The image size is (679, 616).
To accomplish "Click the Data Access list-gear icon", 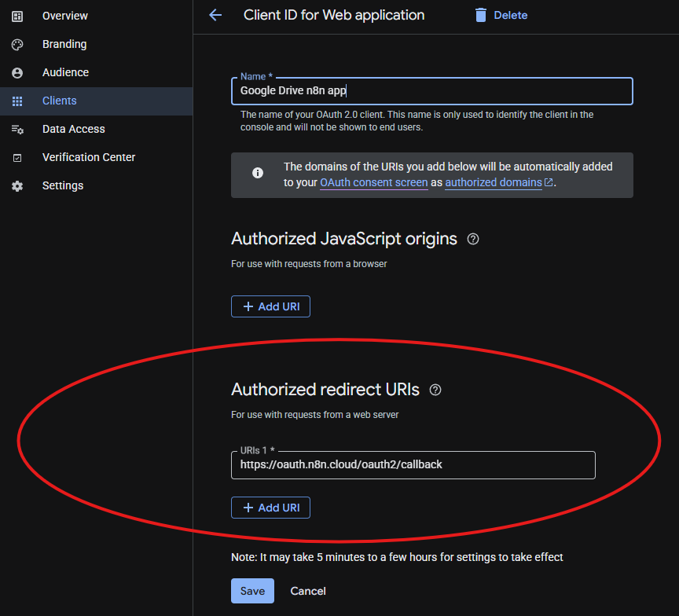I will click(17, 130).
